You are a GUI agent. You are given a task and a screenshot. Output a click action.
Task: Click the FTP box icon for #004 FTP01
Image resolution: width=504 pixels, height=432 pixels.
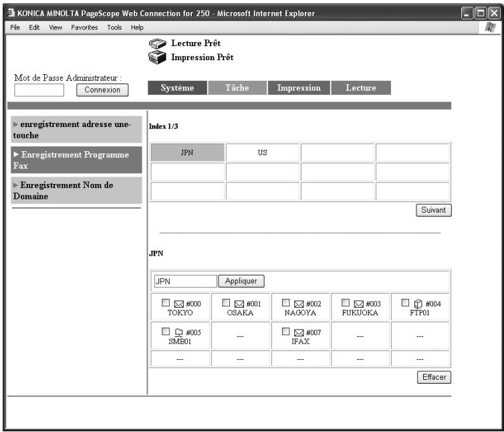coord(418,304)
